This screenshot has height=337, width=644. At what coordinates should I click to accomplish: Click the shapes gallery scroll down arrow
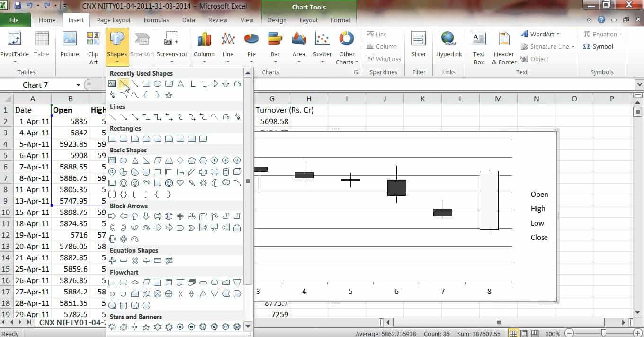click(248, 327)
